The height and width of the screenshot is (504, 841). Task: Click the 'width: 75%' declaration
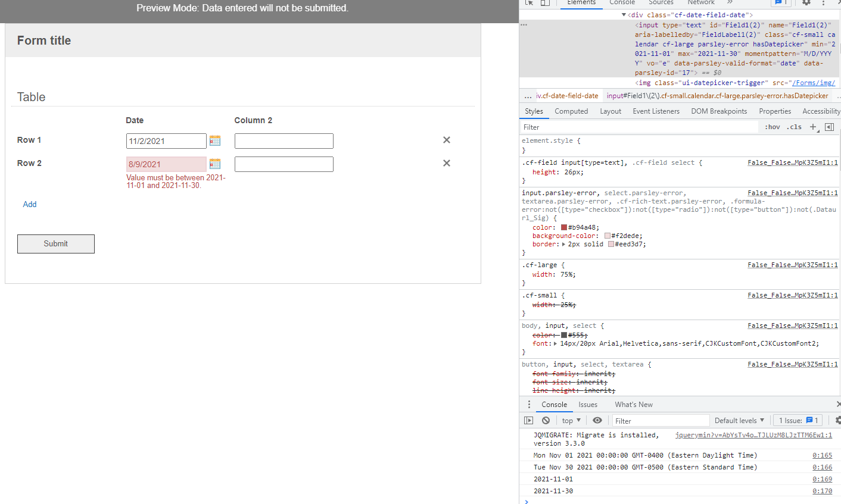(x=554, y=274)
